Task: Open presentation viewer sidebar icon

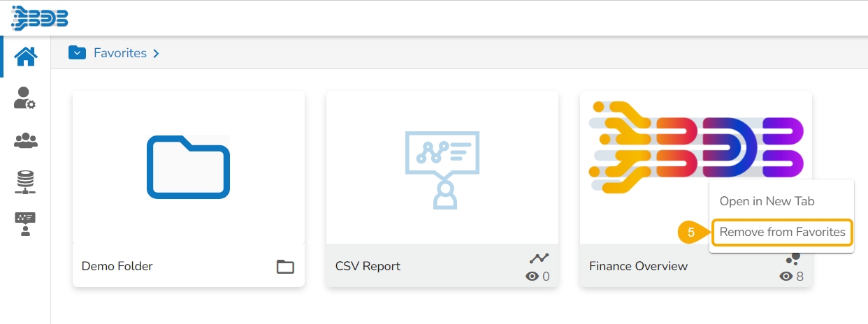Action: [x=25, y=224]
